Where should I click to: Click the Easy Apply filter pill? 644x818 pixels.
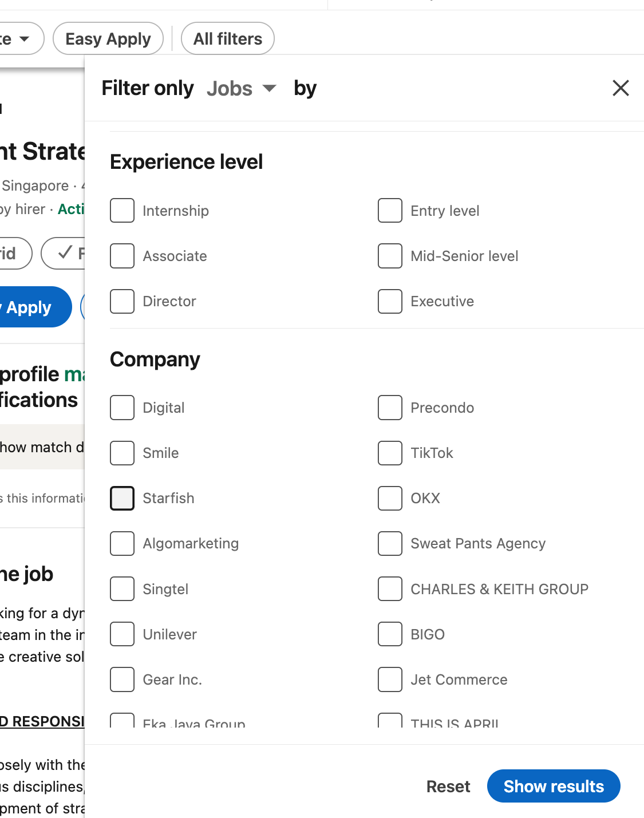pyautogui.click(x=108, y=38)
